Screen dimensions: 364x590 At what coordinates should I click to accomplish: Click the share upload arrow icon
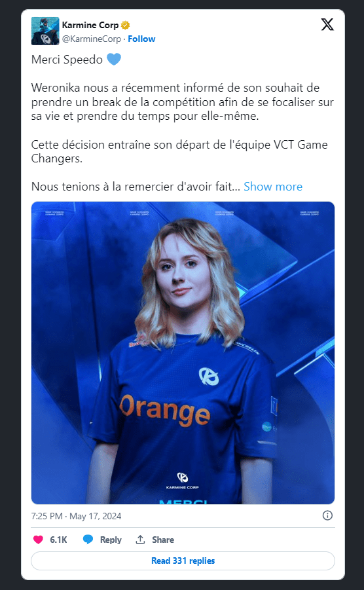pyautogui.click(x=140, y=540)
